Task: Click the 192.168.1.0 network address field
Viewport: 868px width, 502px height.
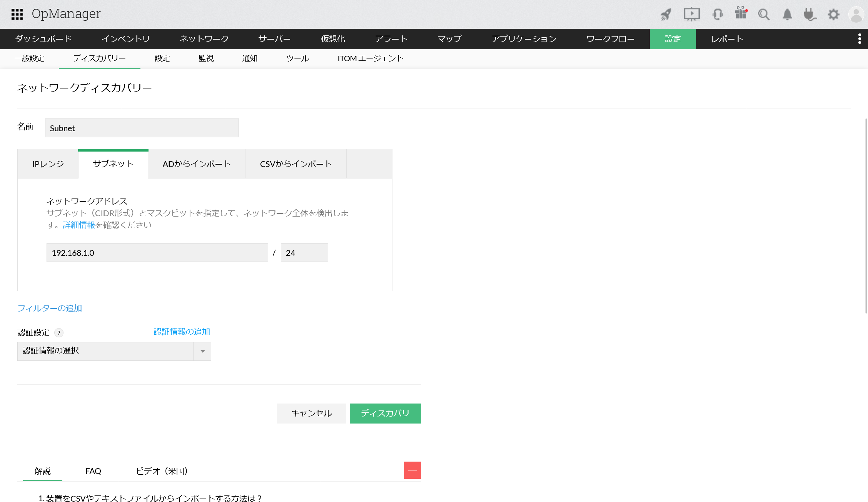Action: click(x=157, y=253)
